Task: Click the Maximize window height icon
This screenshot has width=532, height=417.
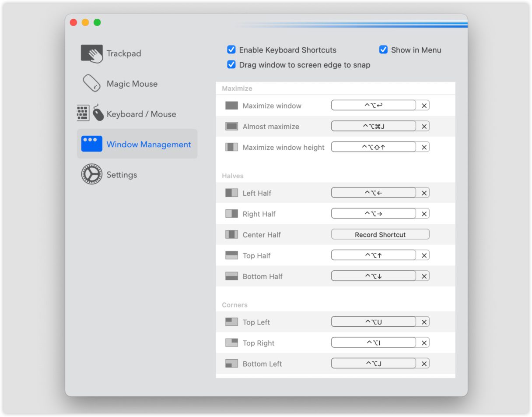Action: click(x=231, y=147)
